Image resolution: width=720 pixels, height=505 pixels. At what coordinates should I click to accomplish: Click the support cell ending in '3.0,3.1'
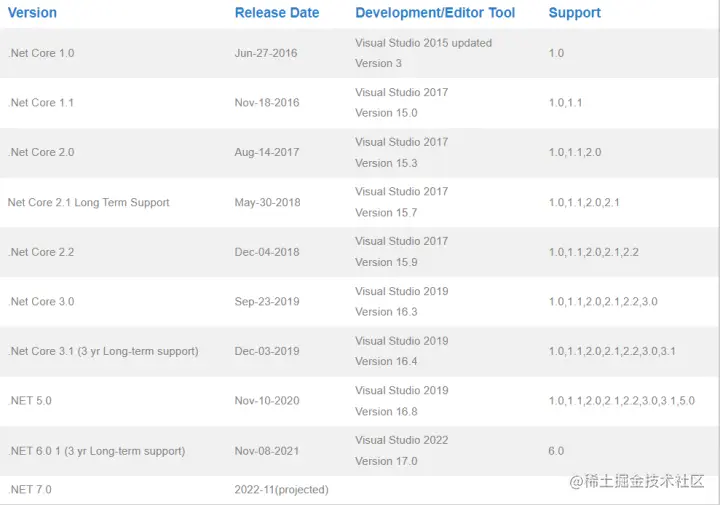tap(612, 351)
